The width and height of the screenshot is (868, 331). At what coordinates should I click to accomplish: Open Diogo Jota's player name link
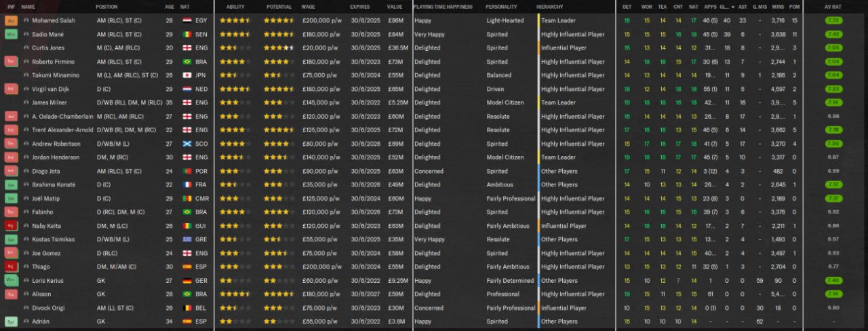point(46,171)
